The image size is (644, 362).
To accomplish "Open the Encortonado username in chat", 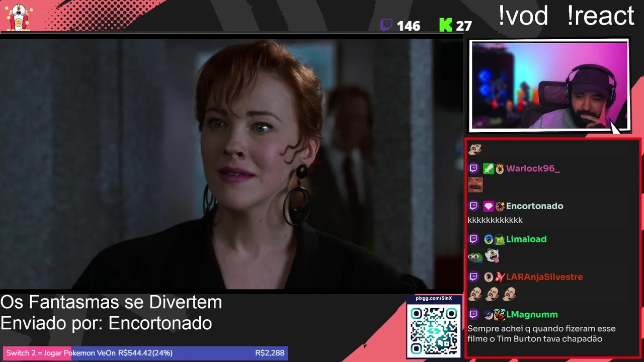I will [534, 206].
